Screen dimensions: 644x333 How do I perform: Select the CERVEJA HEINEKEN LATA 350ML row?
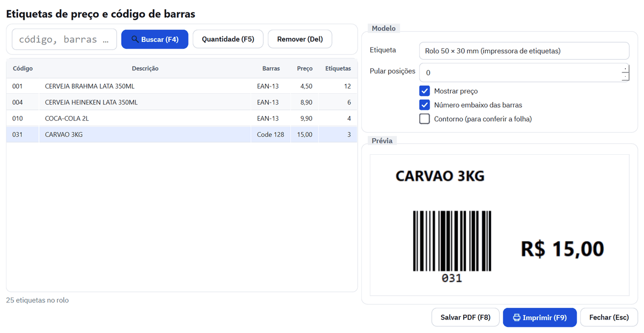pos(182,102)
